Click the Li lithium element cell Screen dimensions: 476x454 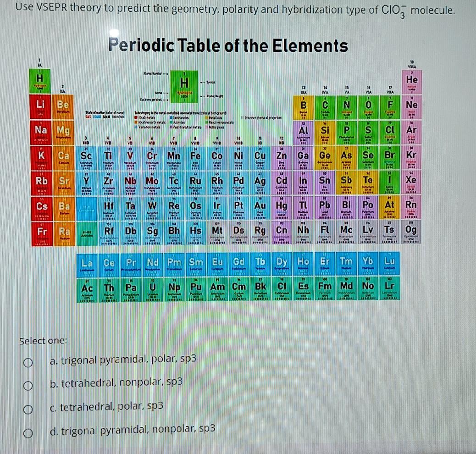[x=40, y=106]
